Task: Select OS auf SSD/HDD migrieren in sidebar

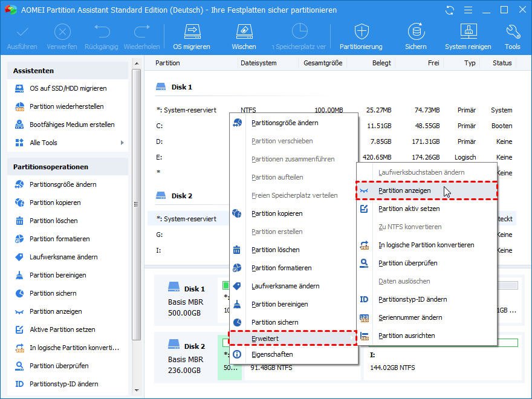Action: pyautogui.click(x=68, y=88)
